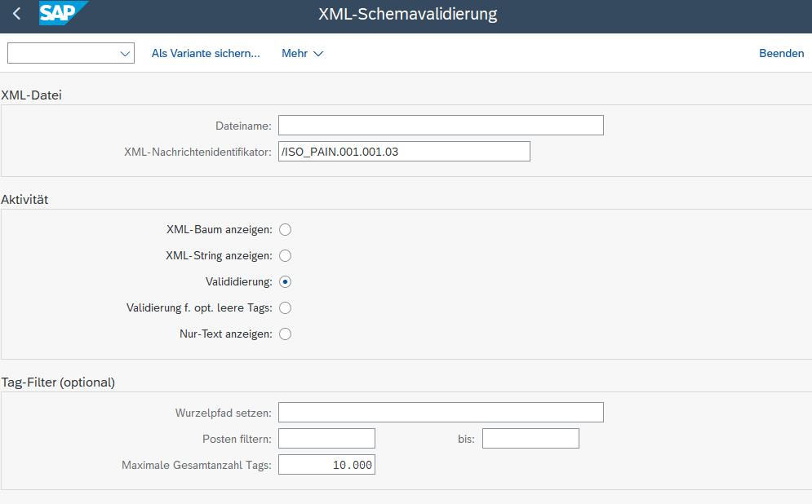Focus the Dateiname input field
The height and width of the screenshot is (504, 812).
click(x=441, y=126)
